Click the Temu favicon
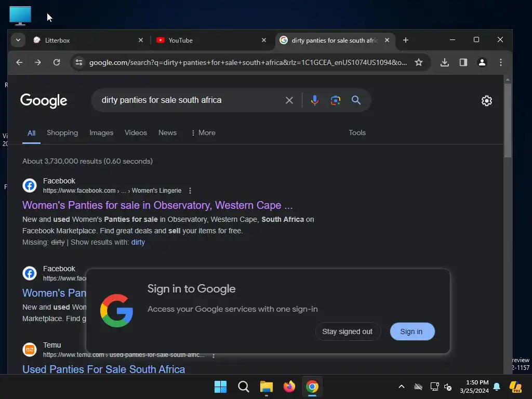The width and height of the screenshot is (532, 399). pyautogui.click(x=30, y=350)
